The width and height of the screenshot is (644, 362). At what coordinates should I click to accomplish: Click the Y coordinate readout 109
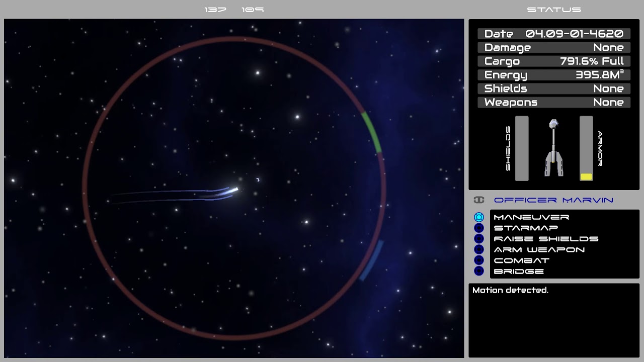click(253, 10)
